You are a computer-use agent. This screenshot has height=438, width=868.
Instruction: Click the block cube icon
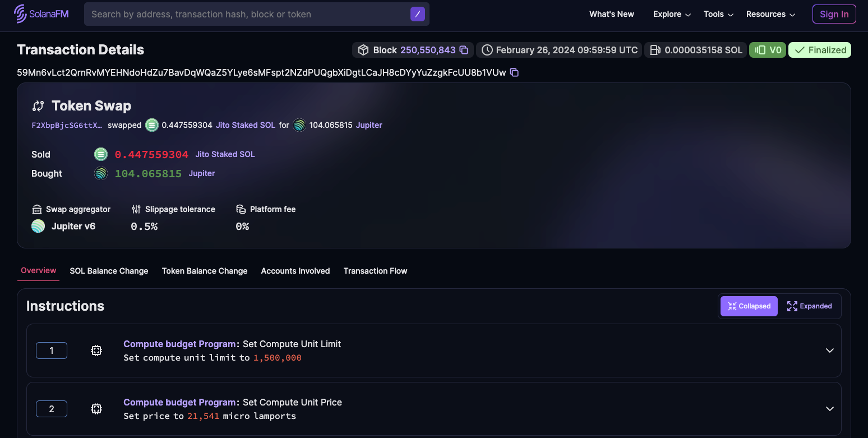(x=363, y=50)
